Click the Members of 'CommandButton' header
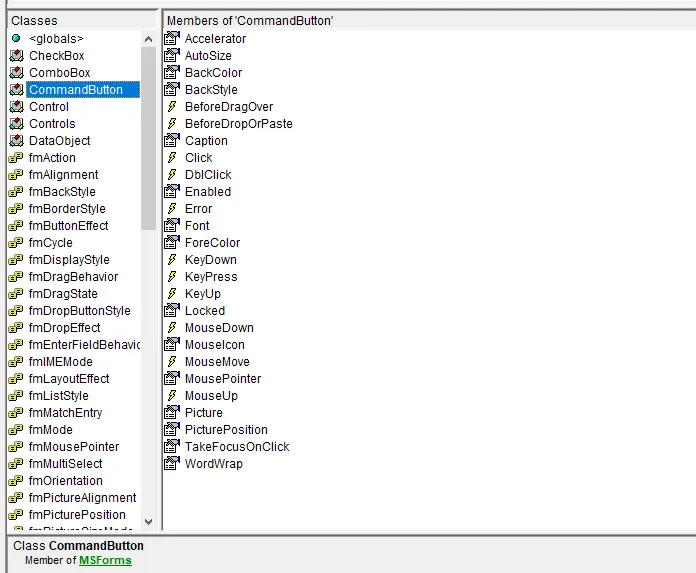 point(429,20)
